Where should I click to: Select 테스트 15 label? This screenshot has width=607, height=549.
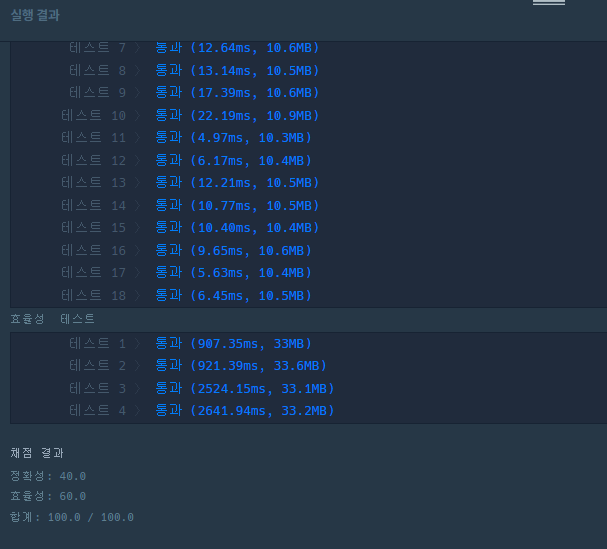tap(93, 227)
